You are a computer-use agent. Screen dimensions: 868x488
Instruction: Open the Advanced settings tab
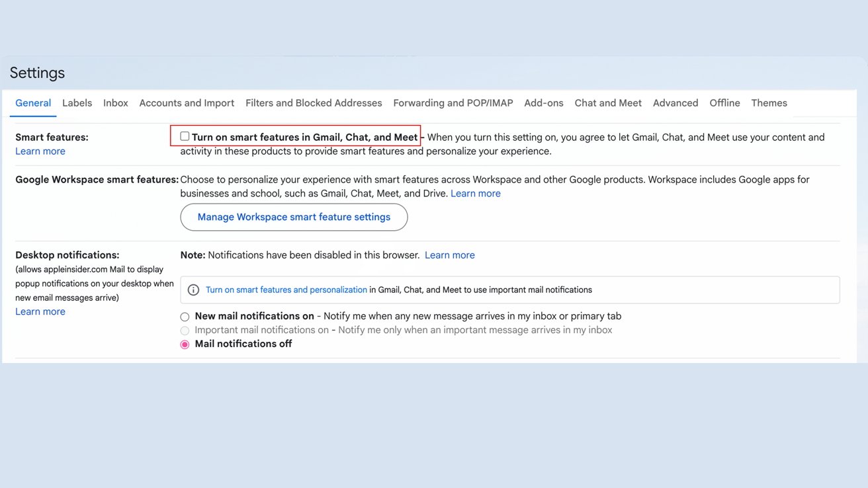675,103
